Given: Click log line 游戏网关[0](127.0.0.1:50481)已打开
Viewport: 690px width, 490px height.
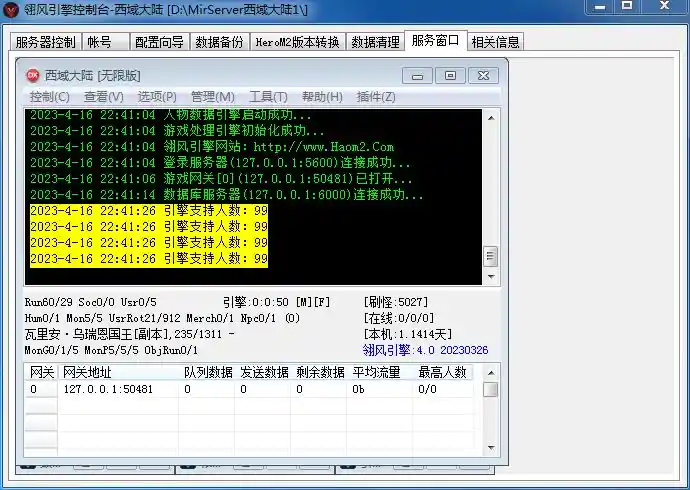Looking at the screenshot, I should [x=221, y=179].
